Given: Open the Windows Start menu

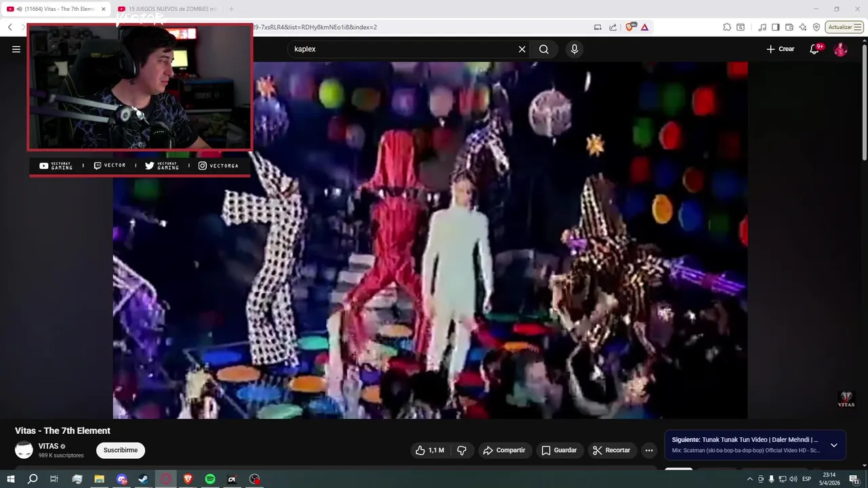Looking at the screenshot, I should tap(11, 479).
